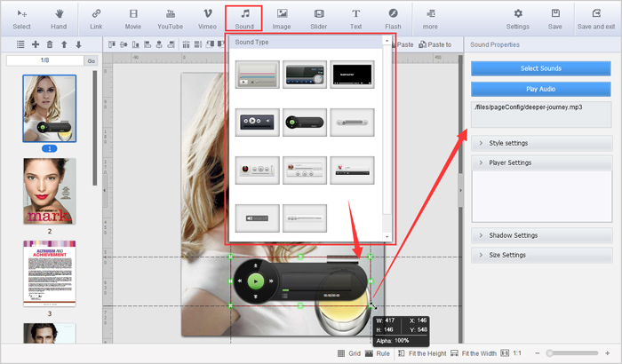Image resolution: width=622 pixels, height=364 pixels.
Task: Open the Slider insert tool
Action: pos(319,19)
